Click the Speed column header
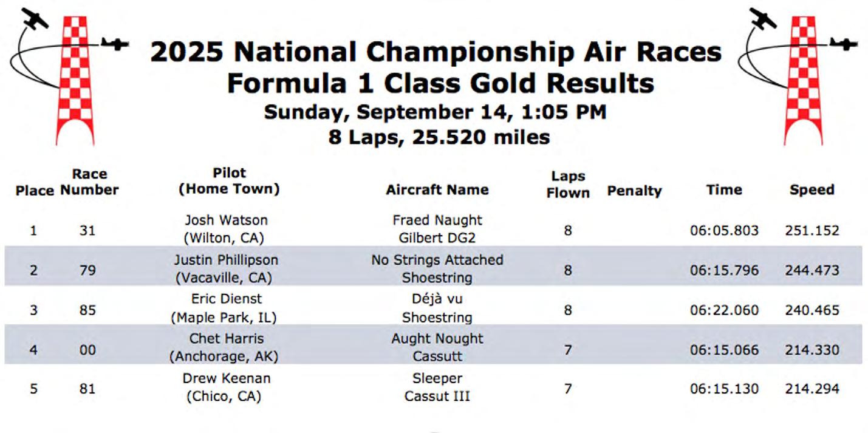Viewport: 868px width, 433px height. (x=812, y=189)
